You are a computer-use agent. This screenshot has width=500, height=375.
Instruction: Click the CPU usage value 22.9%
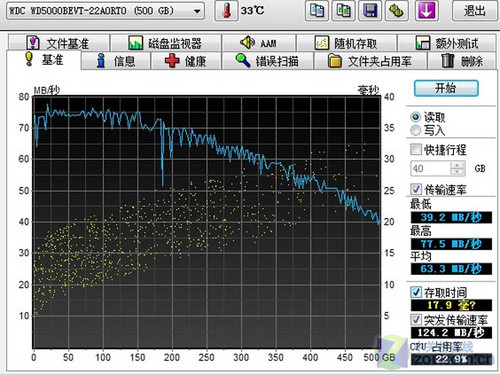pyautogui.click(x=451, y=359)
